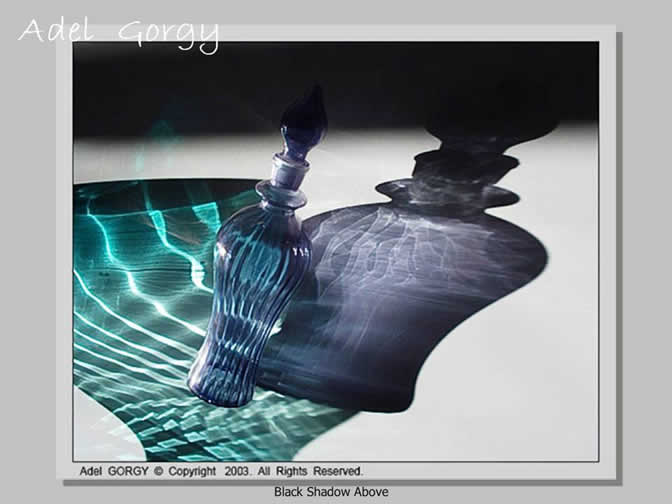Click the copyright notice text

tap(219, 470)
